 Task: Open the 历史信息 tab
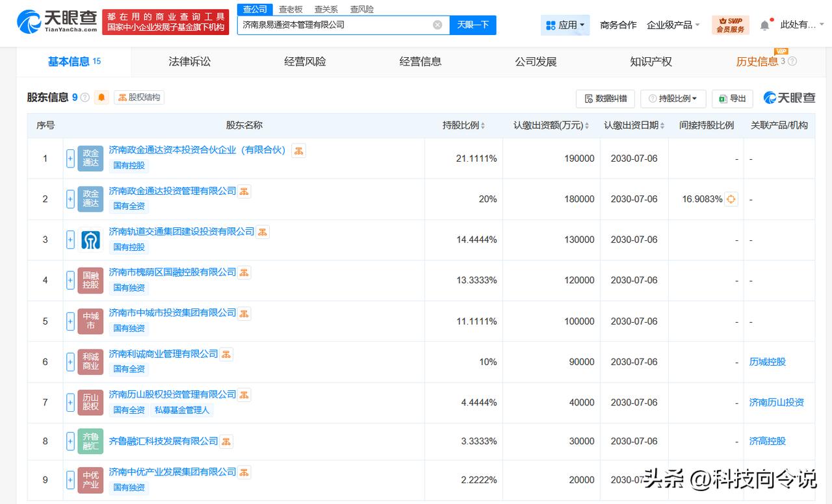757,62
